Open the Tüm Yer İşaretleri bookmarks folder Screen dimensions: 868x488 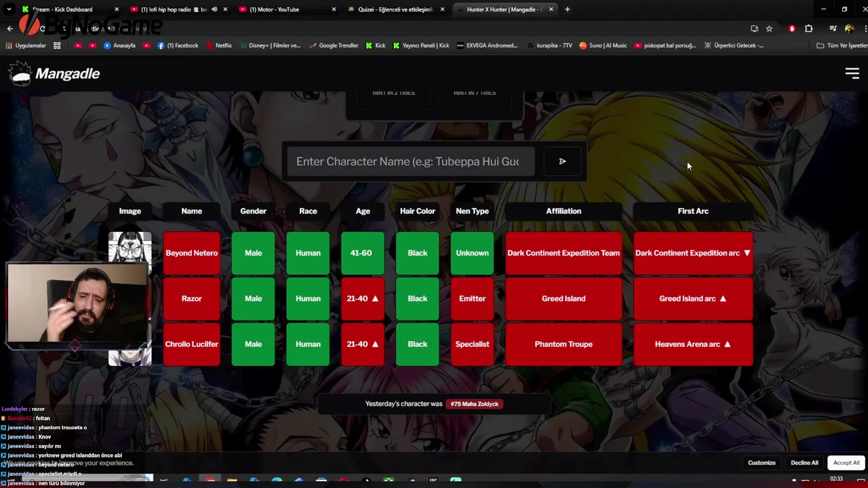click(842, 45)
